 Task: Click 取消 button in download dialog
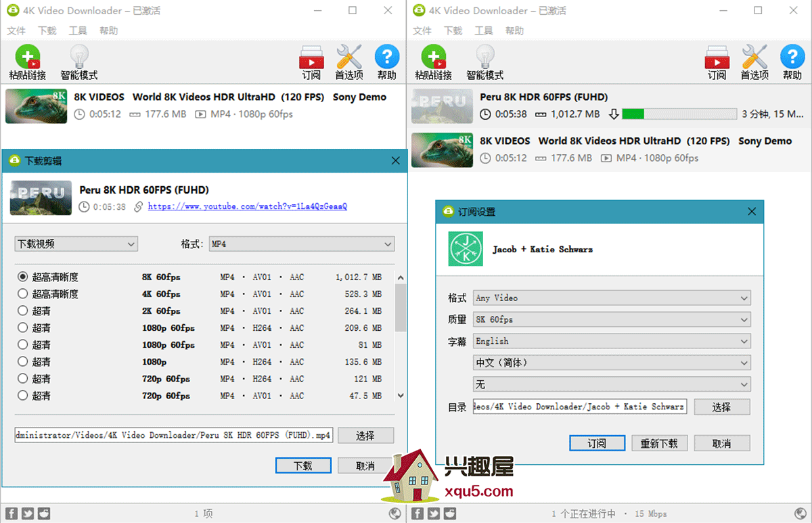365,465
